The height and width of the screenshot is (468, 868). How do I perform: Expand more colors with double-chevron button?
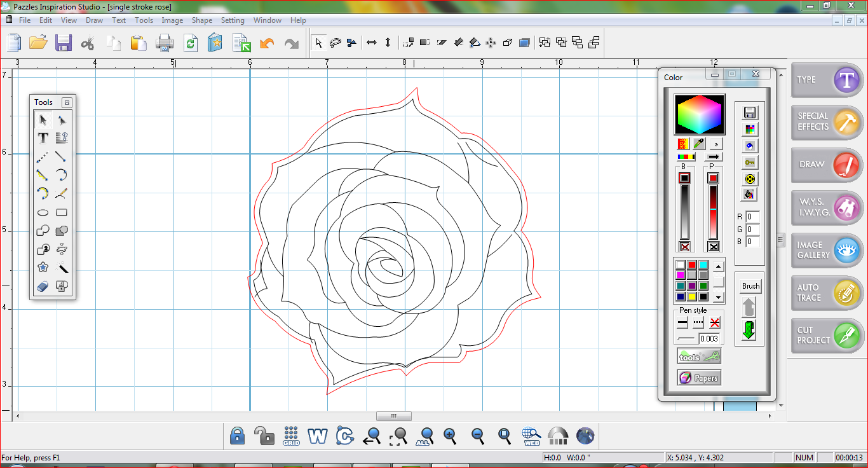[x=715, y=144]
